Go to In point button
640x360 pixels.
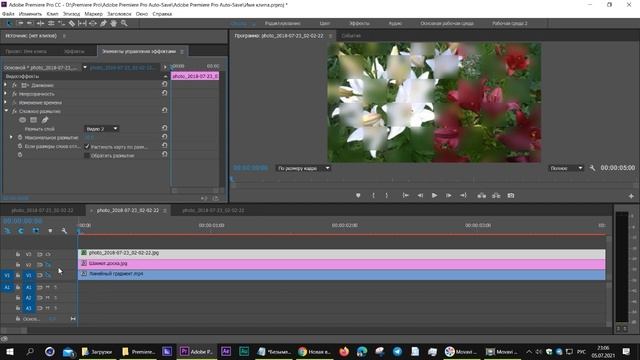coord(405,196)
